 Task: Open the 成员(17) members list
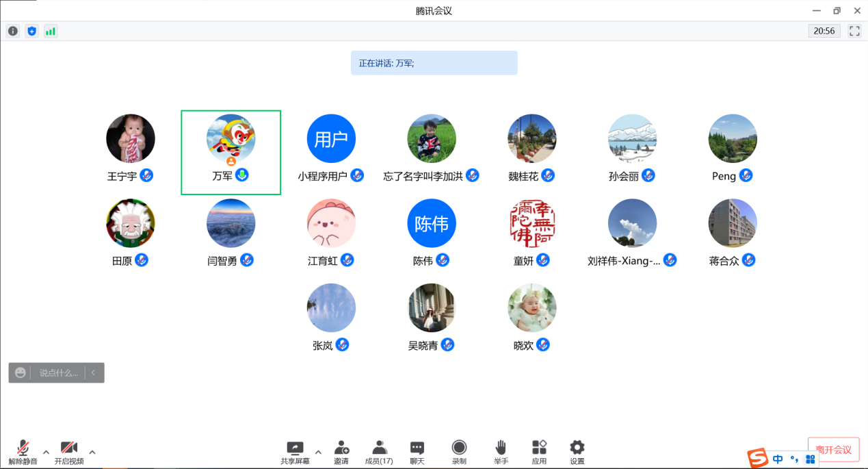[379, 452]
